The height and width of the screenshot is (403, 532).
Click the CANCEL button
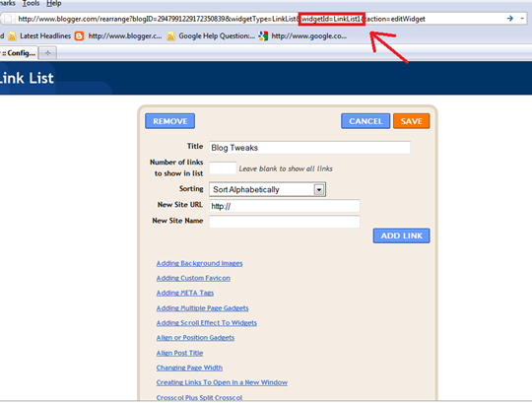click(366, 121)
